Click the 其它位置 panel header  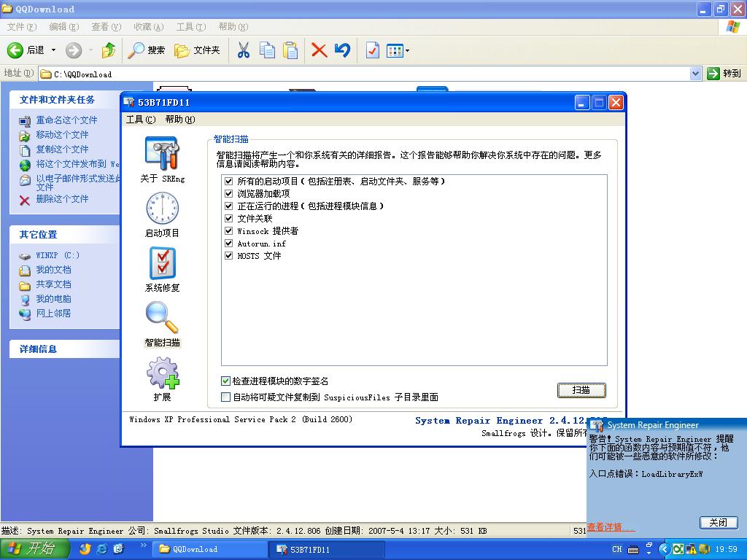click(x=65, y=234)
